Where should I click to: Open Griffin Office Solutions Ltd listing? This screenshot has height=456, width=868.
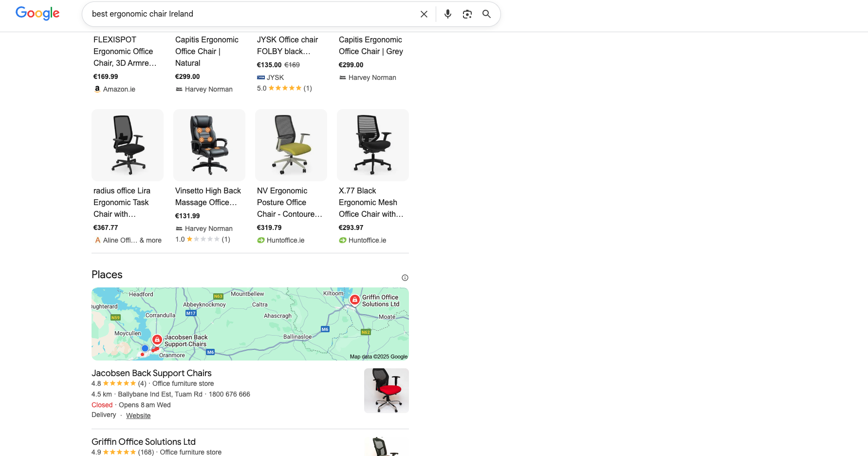click(x=143, y=441)
